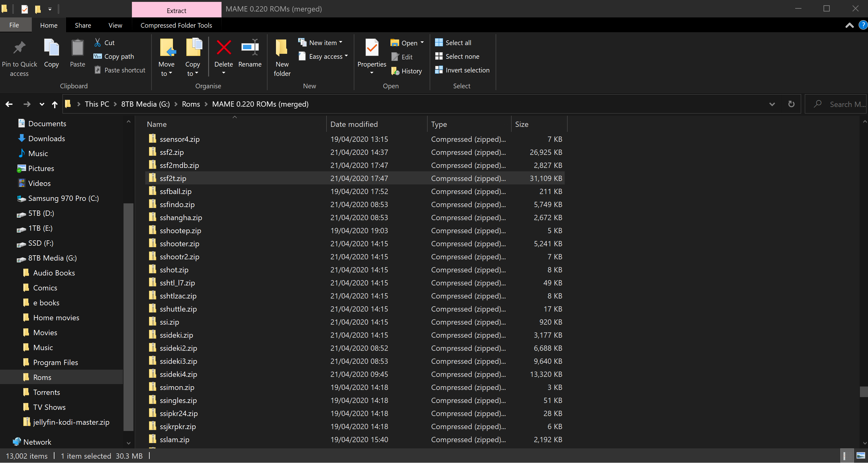Click the Extract contextual tab
The width and height of the screenshot is (868, 463).
(x=177, y=10)
